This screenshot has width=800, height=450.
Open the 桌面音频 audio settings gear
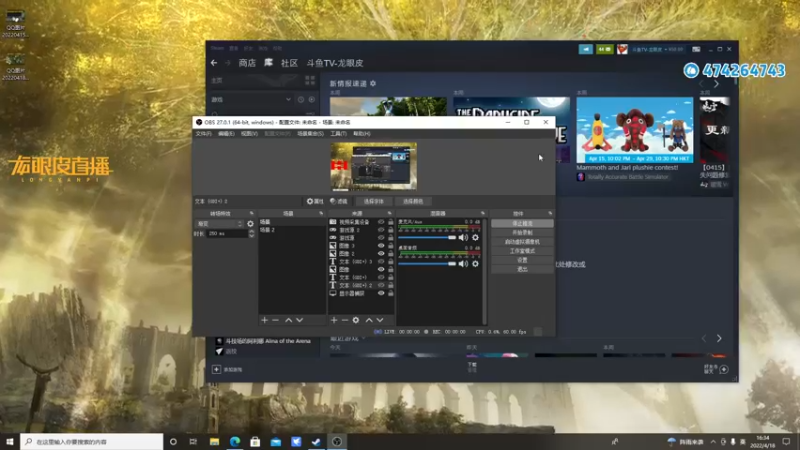(x=476, y=264)
